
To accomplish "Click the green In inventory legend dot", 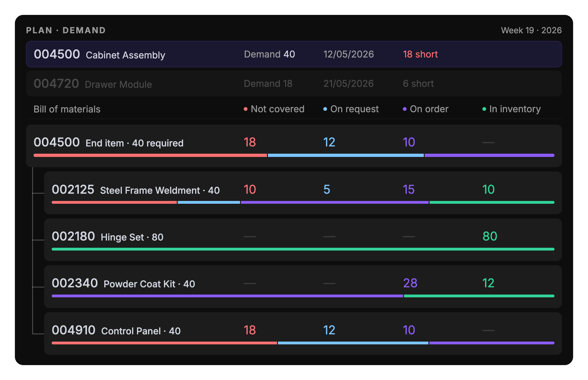I will [484, 109].
